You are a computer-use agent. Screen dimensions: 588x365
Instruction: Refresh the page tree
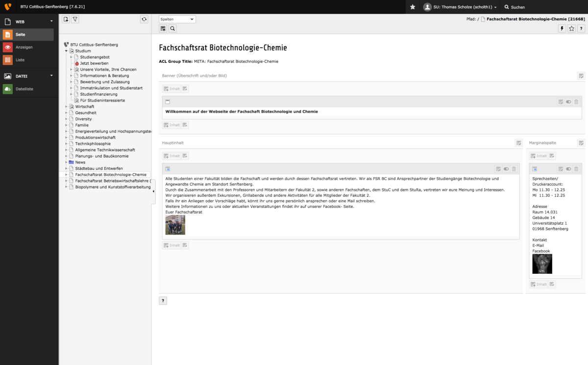point(144,19)
